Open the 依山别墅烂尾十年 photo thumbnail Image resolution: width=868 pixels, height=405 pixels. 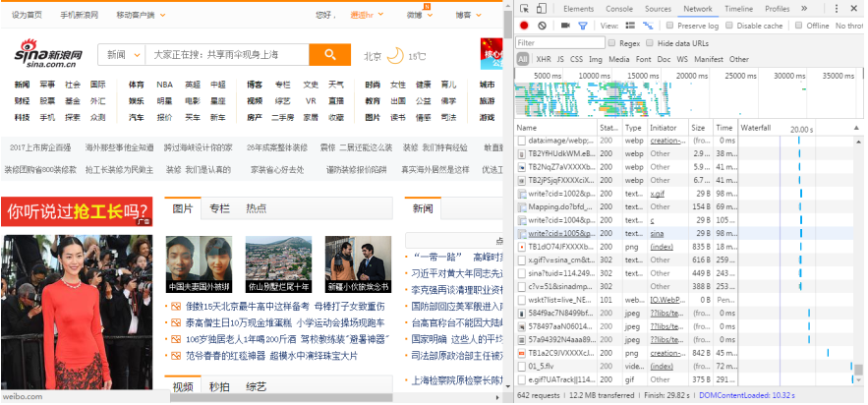click(278, 264)
